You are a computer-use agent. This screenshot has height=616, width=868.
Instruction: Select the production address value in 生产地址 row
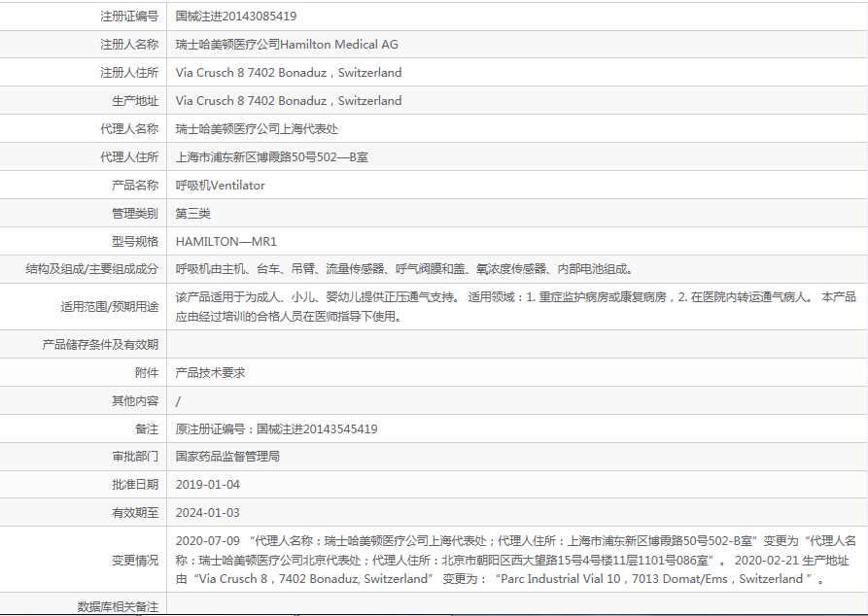[289, 101]
